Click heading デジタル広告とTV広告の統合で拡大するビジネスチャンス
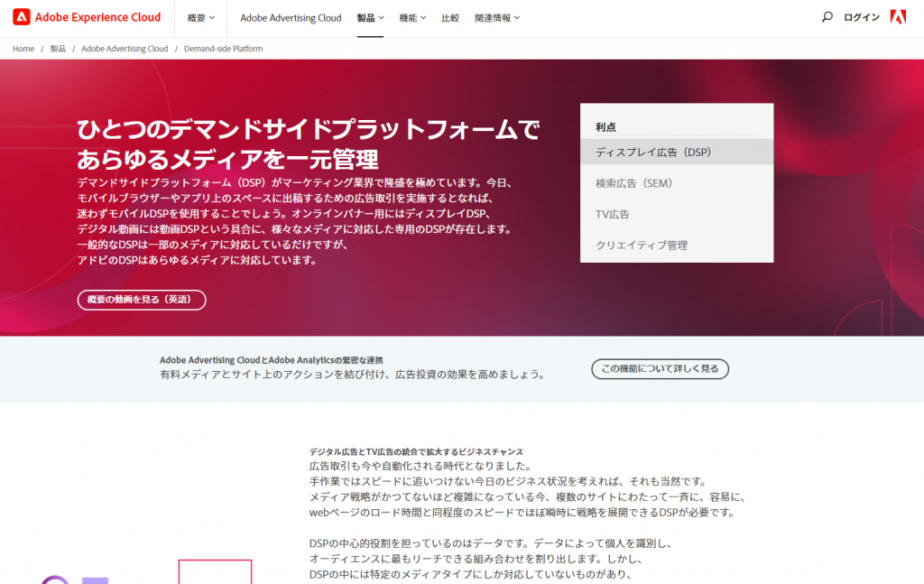The height and width of the screenshot is (584, 924). pos(416,452)
